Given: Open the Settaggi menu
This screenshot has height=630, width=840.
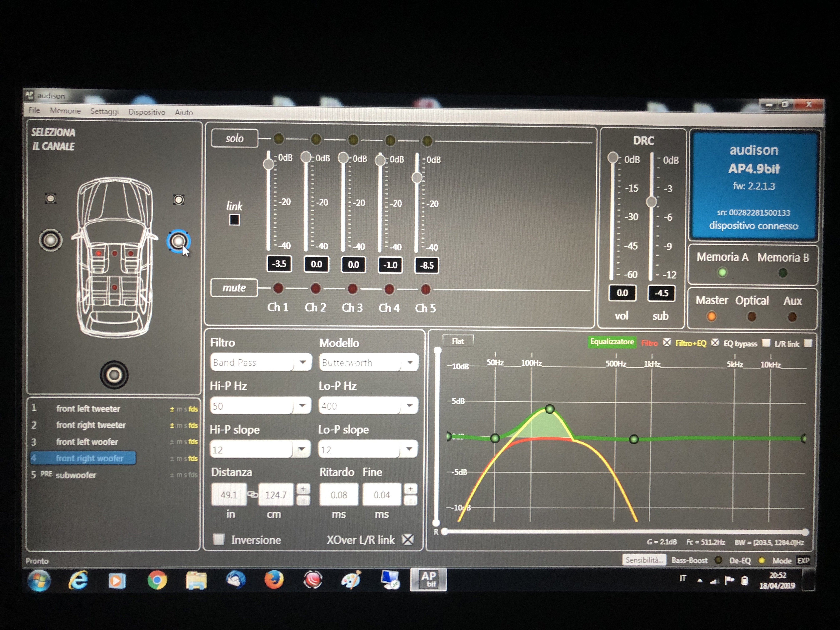Looking at the screenshot, I should coord(104,111).
